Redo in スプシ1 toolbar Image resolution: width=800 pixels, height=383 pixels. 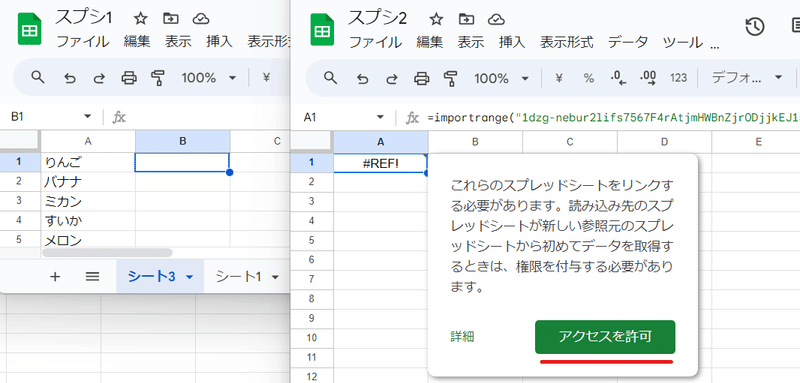point(99,78)
